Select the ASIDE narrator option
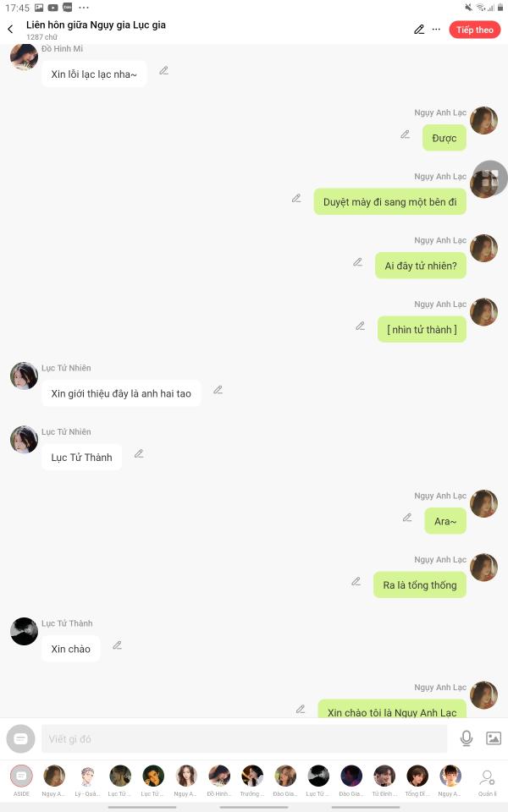 tap(21, 780)
